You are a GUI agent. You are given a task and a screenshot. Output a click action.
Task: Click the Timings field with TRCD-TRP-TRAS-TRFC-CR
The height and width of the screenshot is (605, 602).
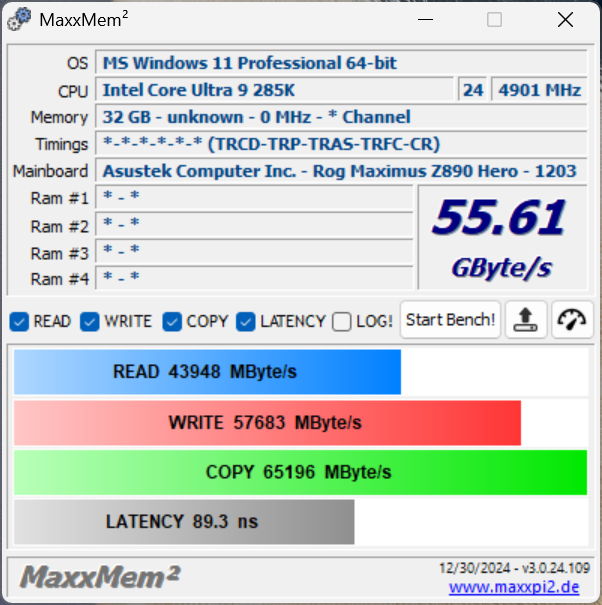341,144
